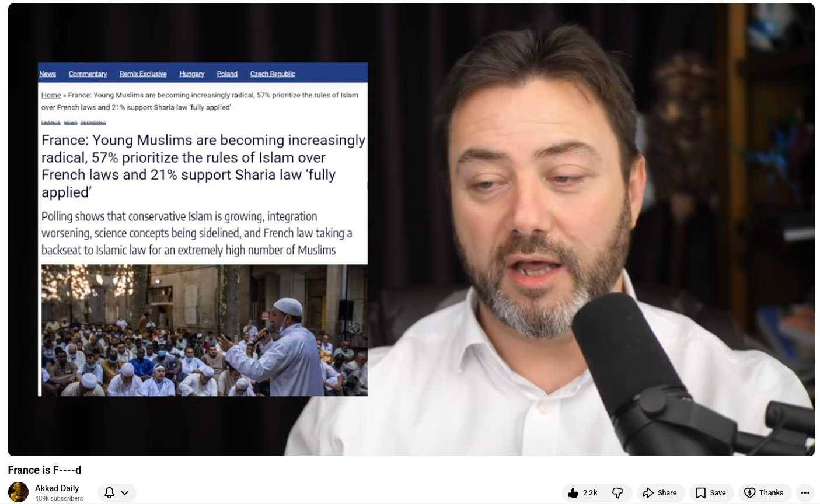
Task: Click the video title 'France is F----d'
Action: (x=44, y=470)
